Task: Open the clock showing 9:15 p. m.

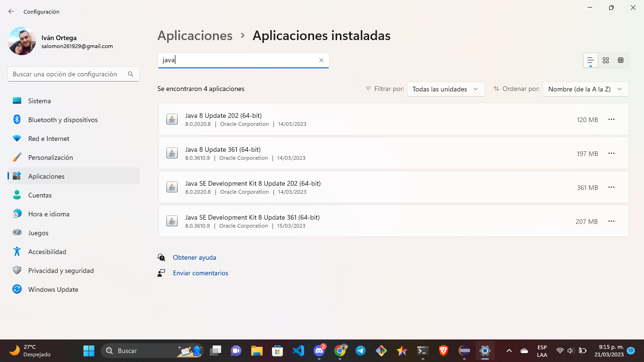Action: click(x=609, y=351)
